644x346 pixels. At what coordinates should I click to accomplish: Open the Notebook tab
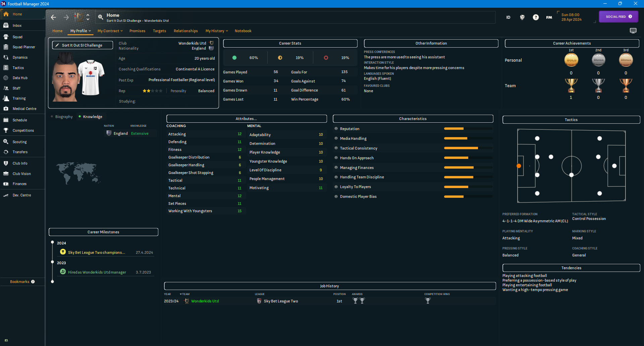coord(243,31)
